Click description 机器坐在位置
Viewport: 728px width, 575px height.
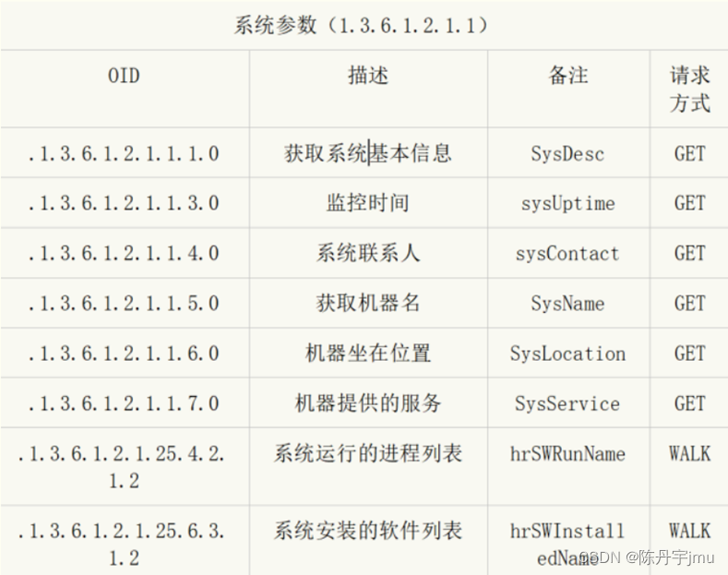[368, 353]
